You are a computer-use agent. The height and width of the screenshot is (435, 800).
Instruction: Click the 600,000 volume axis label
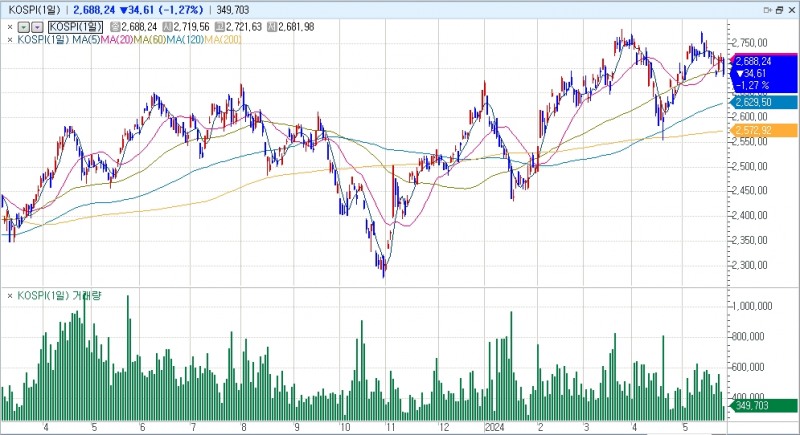[x=749, y=367]
